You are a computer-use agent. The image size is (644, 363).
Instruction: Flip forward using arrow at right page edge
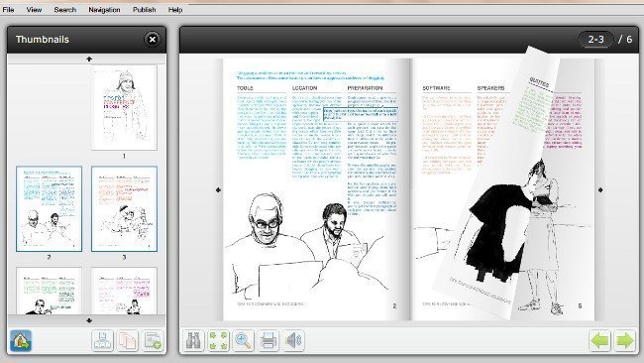[x=600, y=189]
